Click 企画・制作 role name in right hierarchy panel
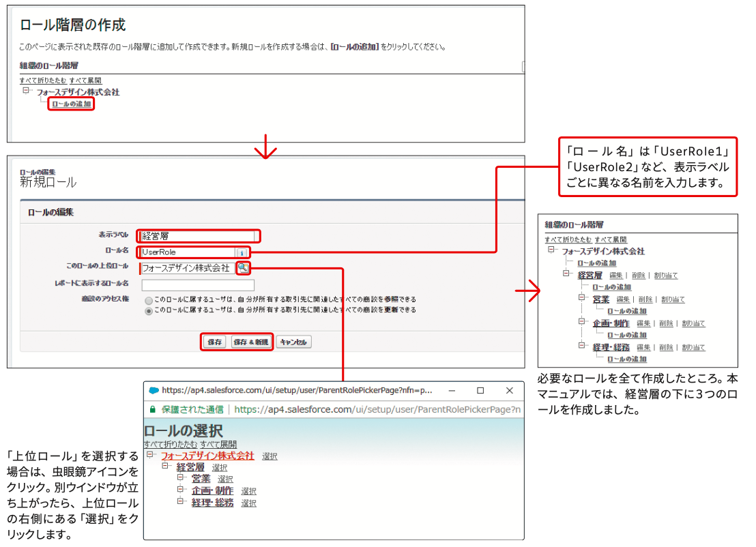The width and height of the screenshot is (756, 547). tap(611, 323)
